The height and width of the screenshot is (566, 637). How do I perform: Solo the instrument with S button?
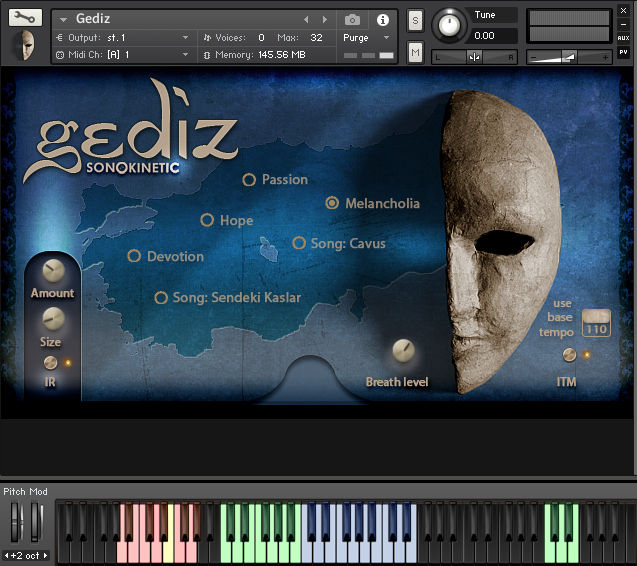click(x=415, y=20)
